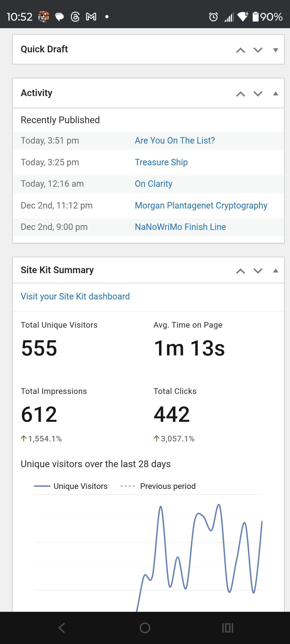Visit your Site Kit dashboard link
Viewport: 290px width, 644px height.
pos(75,297)
